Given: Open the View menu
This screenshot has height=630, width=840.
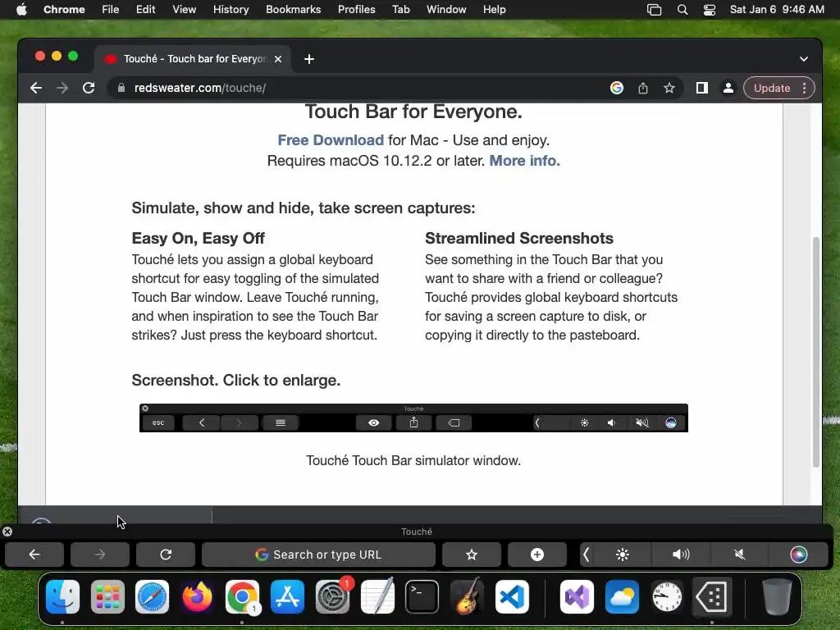Looking at the screenshot, I should (x=185, y=10).
